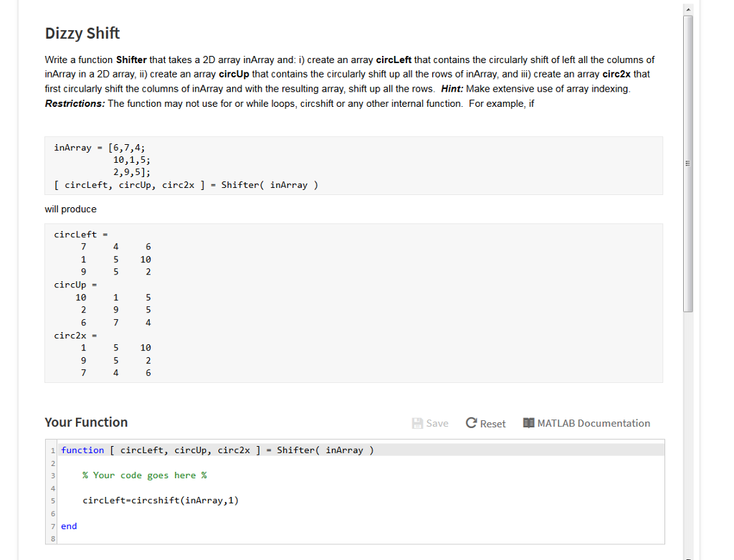Click the MATLAB Documentation book icon
The height and width of the screenshot is (560, 734).
coord(528,423)
